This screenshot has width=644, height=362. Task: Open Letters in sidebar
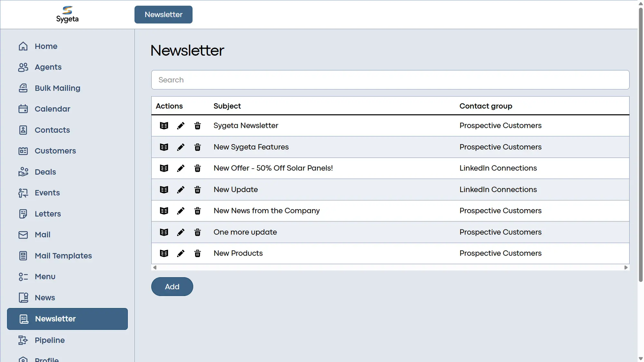67,214
